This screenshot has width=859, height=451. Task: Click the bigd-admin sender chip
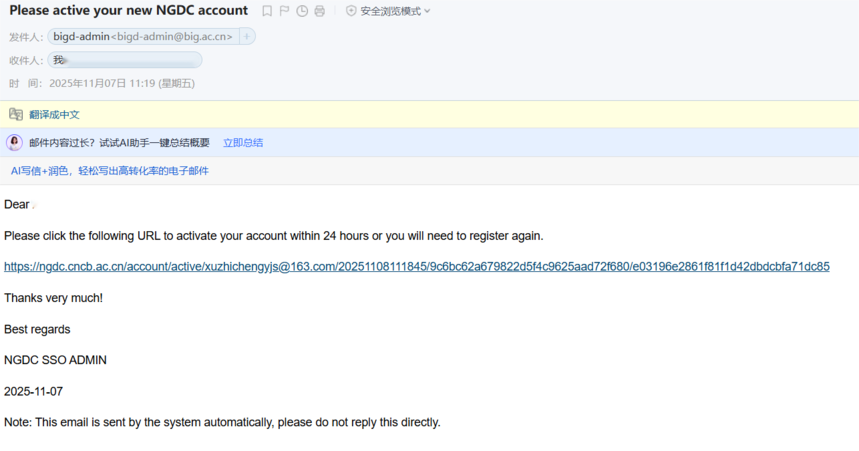tap(142, 37)
